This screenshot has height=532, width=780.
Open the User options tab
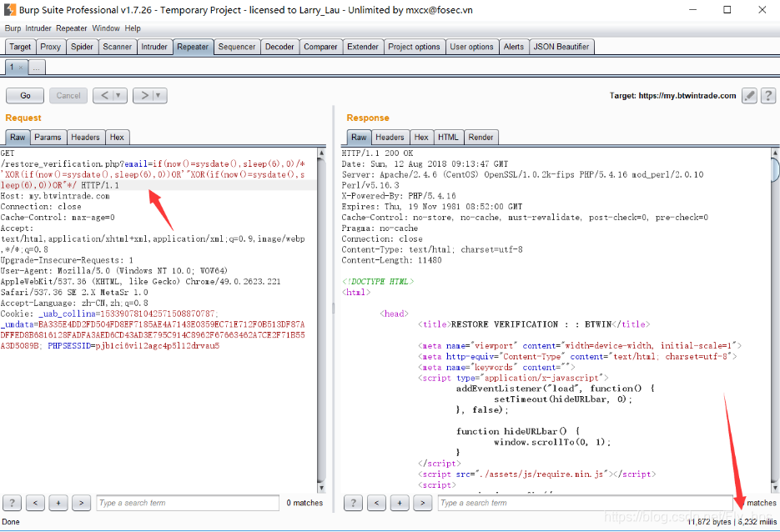coord(471,47)
